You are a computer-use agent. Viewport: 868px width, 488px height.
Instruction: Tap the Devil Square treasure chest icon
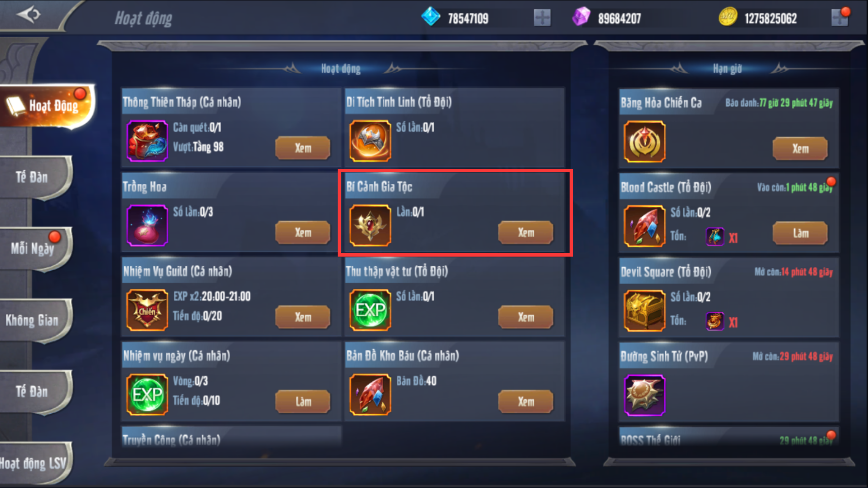tap(644, 310)
